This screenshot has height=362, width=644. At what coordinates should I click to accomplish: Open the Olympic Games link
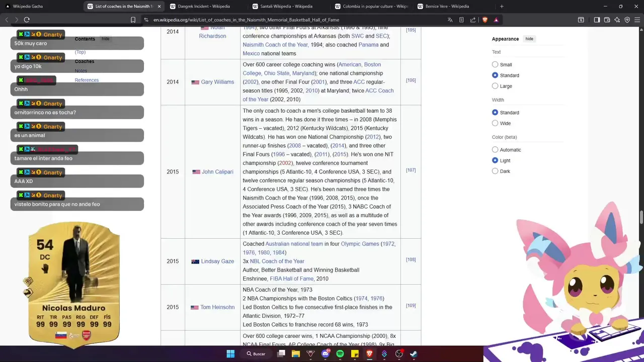point(360,244)
